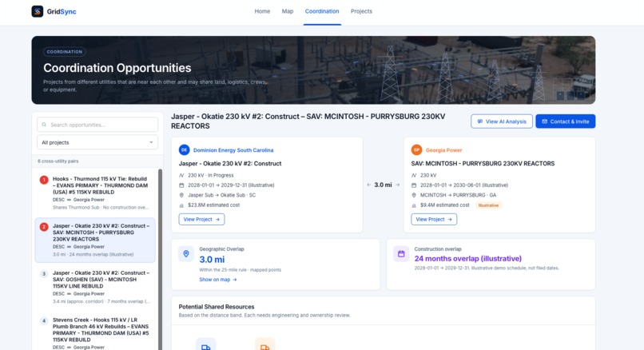Click the envelope icon on Contact & Invite
644x350 pixels.
(x=545, y=121)
